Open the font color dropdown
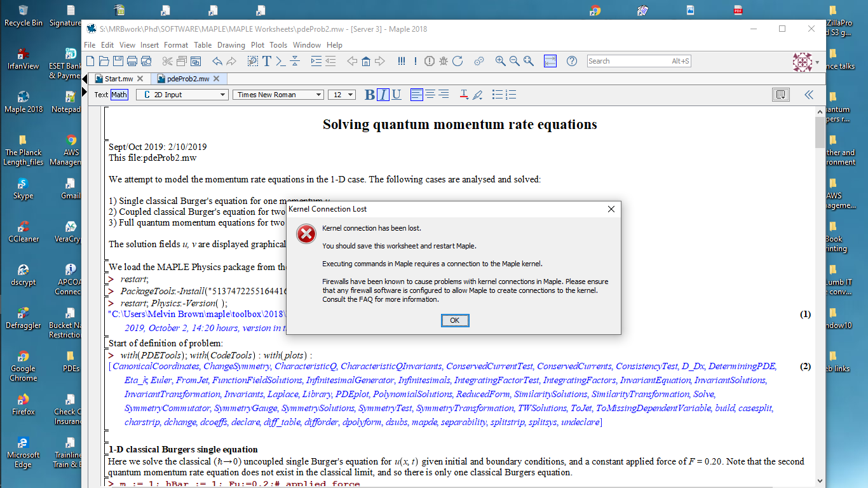 click(x=464, y=95)
